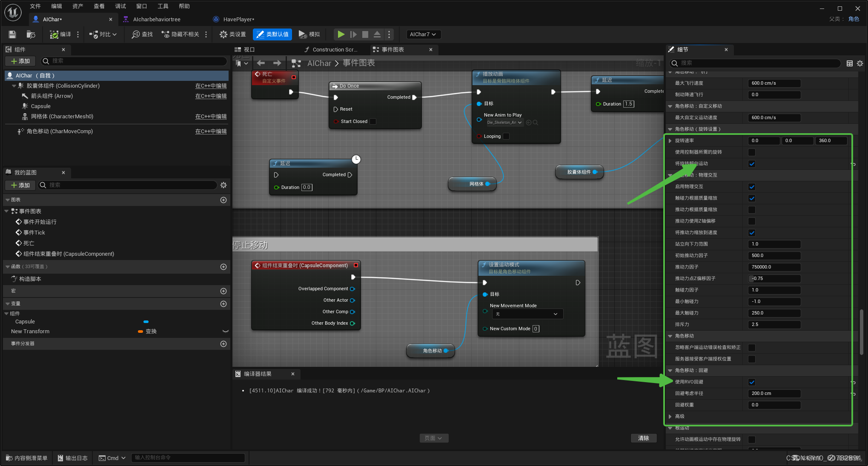Viewport: 868px width, 466px height.
Task: Toggle Start Closed checkbox on Do Once
Action: 373,122
